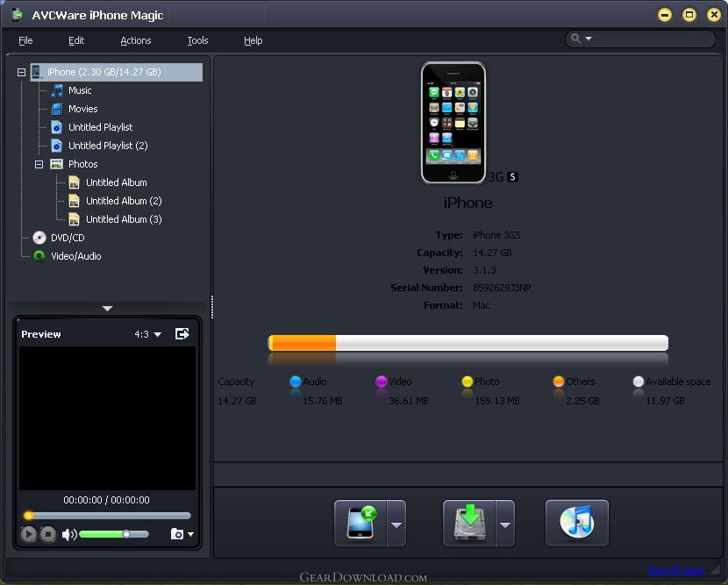Image resolution: width=728 pixels, height=585 pixels.
Task: Click the 36.61 MB video size
Action: [409, 401]
